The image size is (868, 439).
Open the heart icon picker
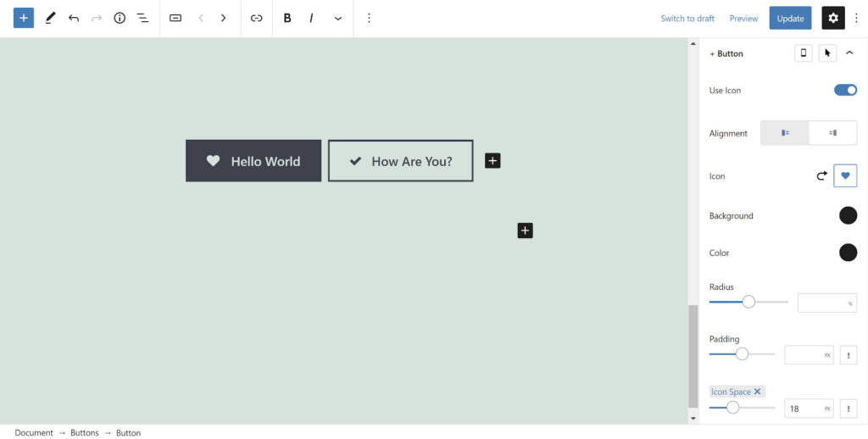click(x=845, y=175)
